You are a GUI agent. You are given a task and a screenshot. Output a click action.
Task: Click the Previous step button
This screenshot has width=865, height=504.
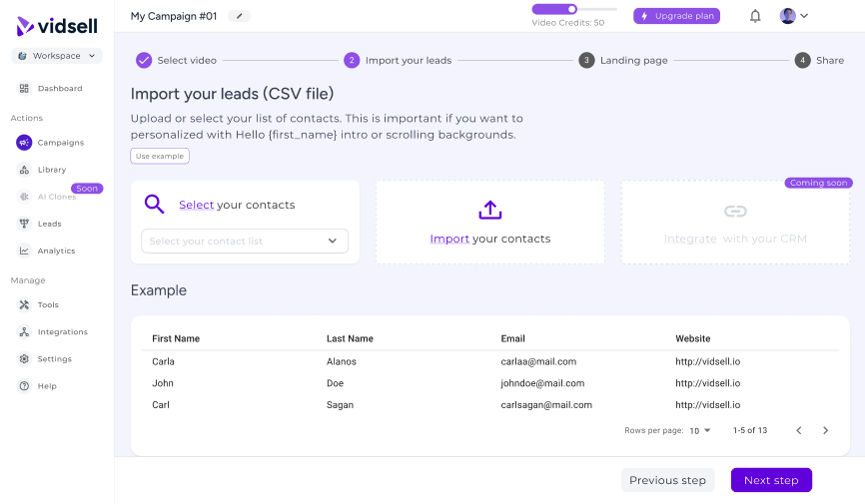pyautogui.click(x=667, y=480)
